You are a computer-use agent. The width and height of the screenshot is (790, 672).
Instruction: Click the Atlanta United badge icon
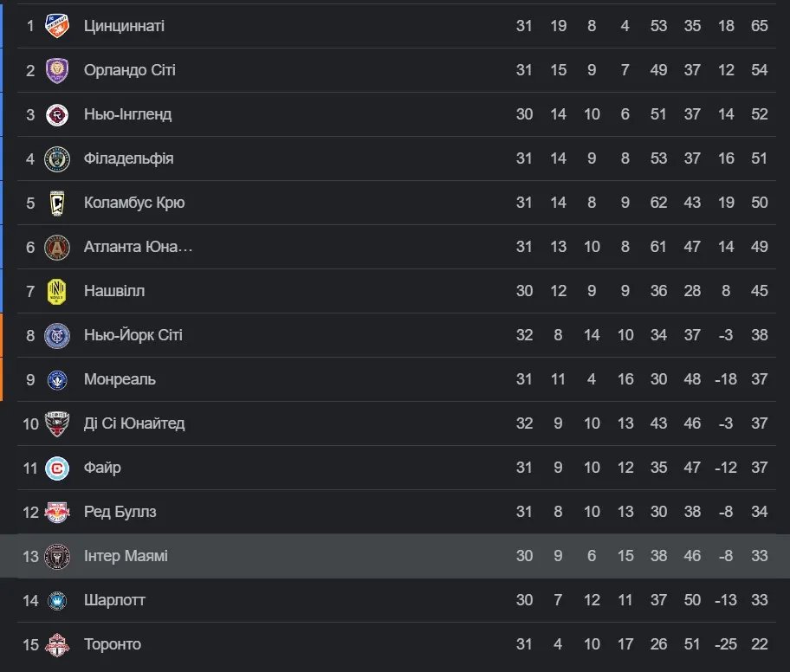[56, 247]
